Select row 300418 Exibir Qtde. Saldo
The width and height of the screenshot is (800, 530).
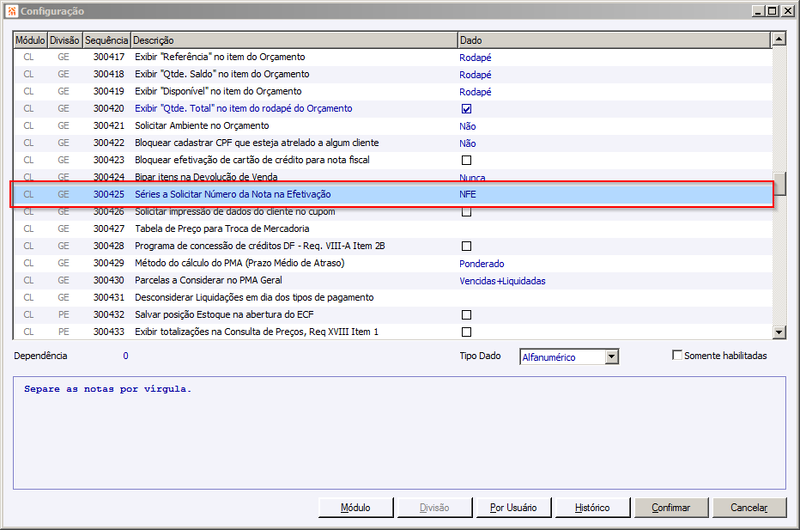pos(392,74)
